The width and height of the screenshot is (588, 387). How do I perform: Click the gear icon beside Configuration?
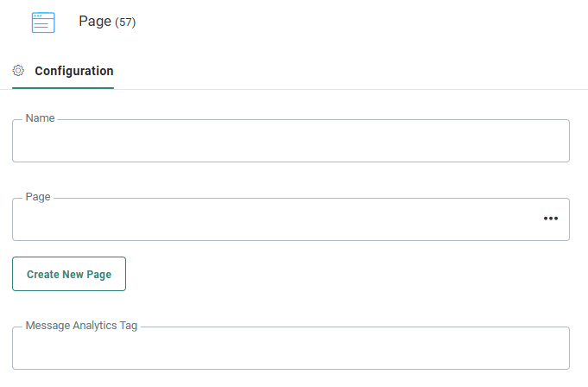point(19,71)
